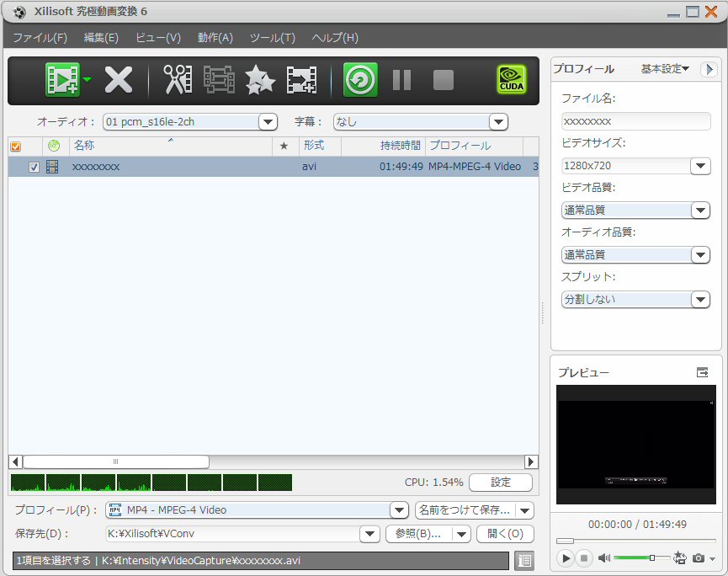Screen dimensions: 728x576
Task: Open the 字幕 subtitle dropdown
Action: pyautogui.click(x=498, y=122)
